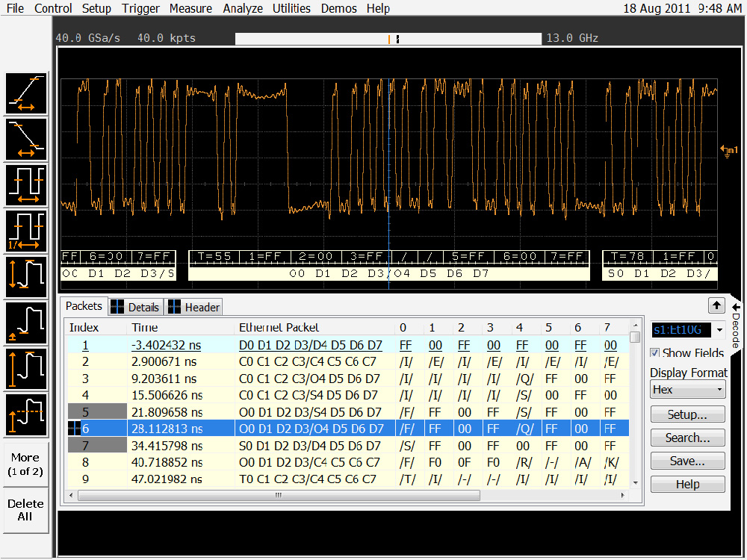This screenshot has width=747, height=560.
Task: Click the frequency (1/period) measurement icon
Action: pyautogui.click(x=26, y=231)
